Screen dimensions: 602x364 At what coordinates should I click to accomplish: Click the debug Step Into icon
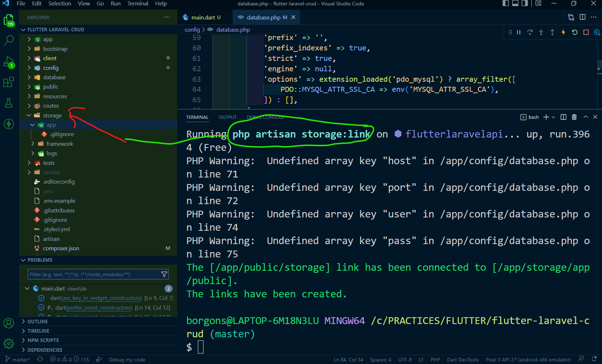[x=541, y=32]
